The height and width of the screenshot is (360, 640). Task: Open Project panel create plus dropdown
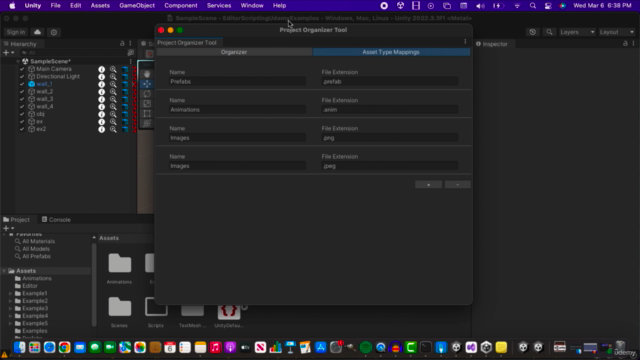pyautogui.click(x=8, y=228)
